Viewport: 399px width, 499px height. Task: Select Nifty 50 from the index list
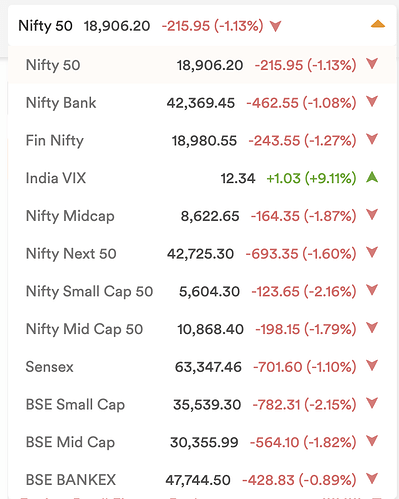(202, 65)
